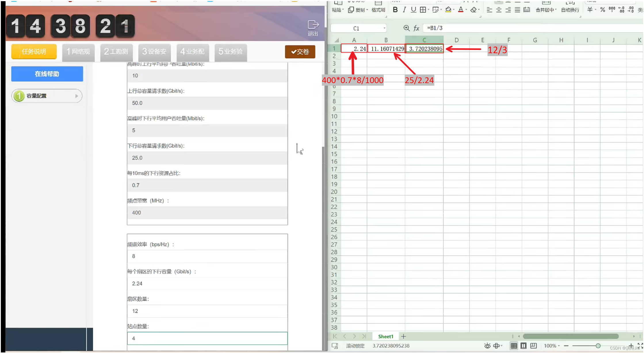Click the insert function fx icon

[416, 28]
